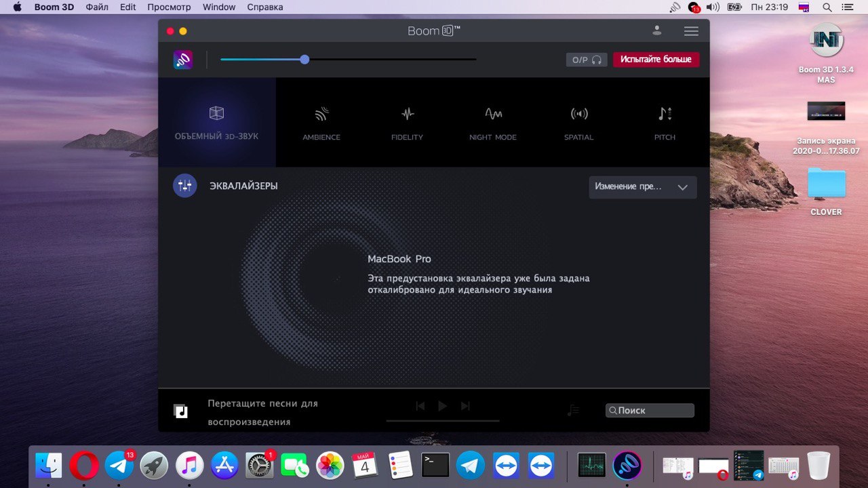Select the CLOVER folder on desktop
The height and width of the screenshot is (488, 868).
coord(826,192)
